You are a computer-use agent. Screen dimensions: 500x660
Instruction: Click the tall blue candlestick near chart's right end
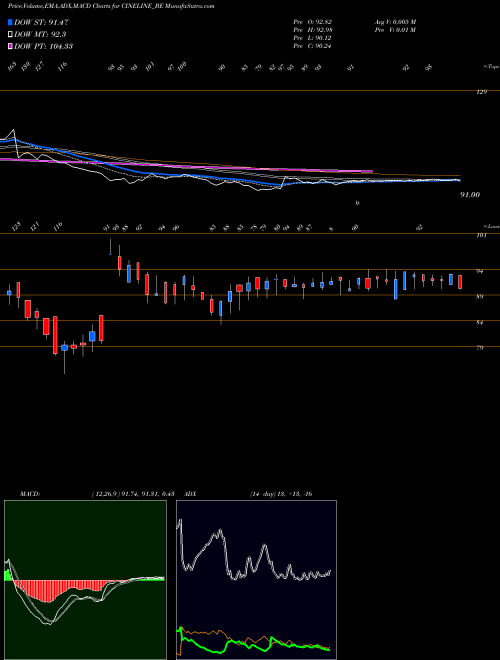coord(396,288)
